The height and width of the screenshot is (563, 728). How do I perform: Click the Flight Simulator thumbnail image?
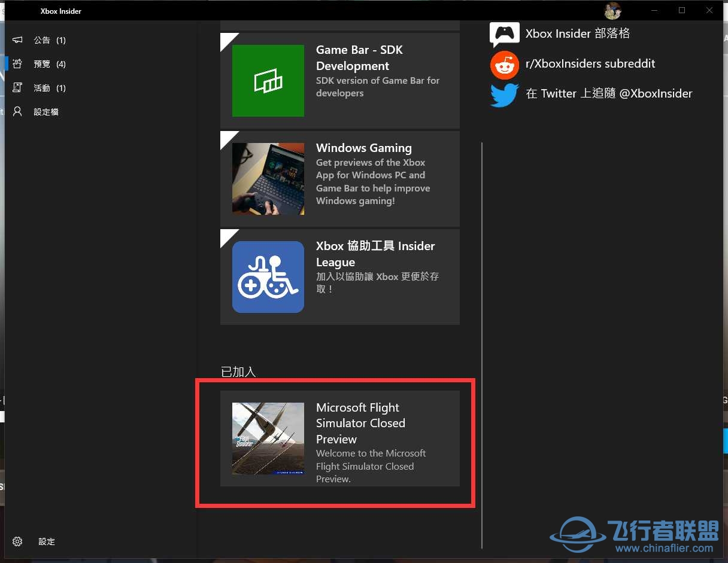pyautogui.click(x=268, y=439)
